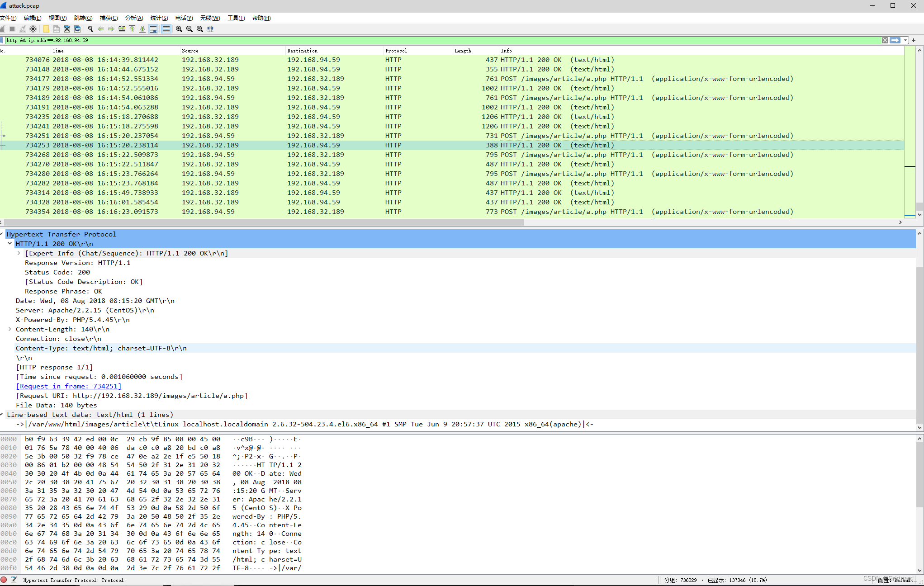The width and height of the screenshot is (924, 586).
Task: Select the Content-Type: text/html line
Action: [101, 348]
